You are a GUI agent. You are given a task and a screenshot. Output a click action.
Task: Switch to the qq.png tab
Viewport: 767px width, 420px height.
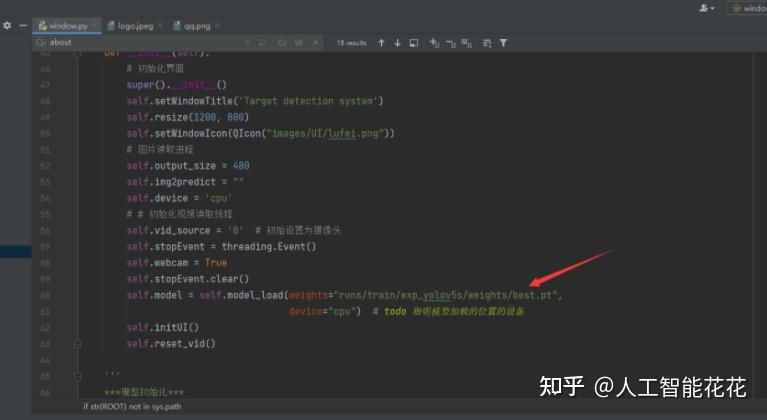click(x=196, y=26)
